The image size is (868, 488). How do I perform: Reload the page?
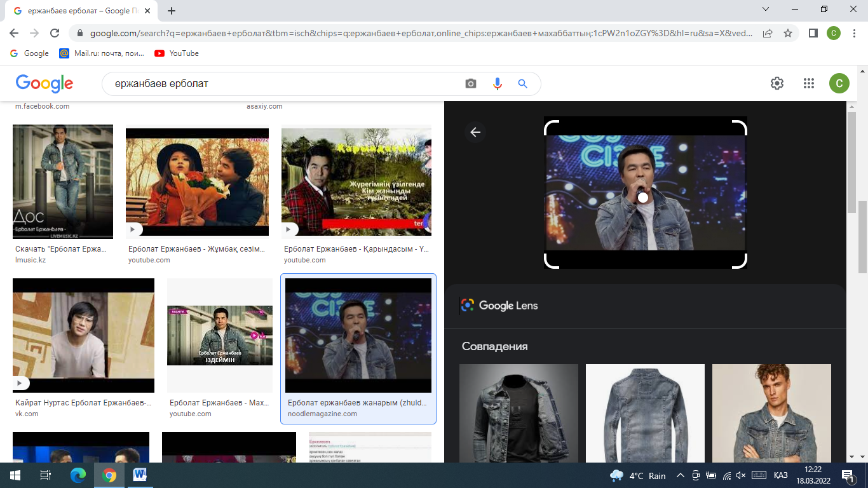tap(55, 33)
